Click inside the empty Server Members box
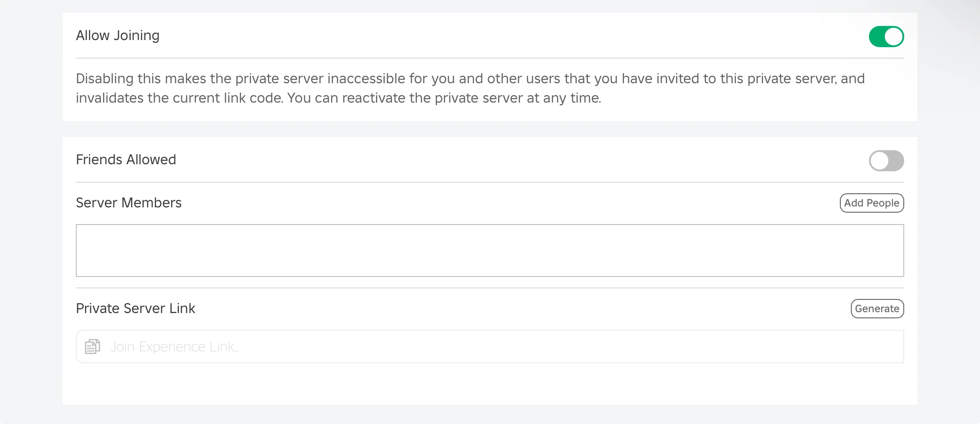 pyautogui.click(x=489, y=251)
